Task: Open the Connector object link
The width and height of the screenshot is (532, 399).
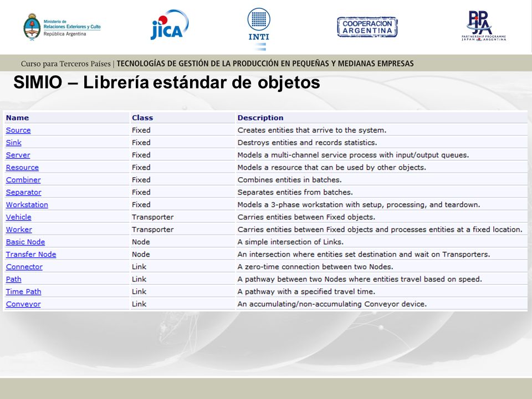Action: (x=24, y=267)
